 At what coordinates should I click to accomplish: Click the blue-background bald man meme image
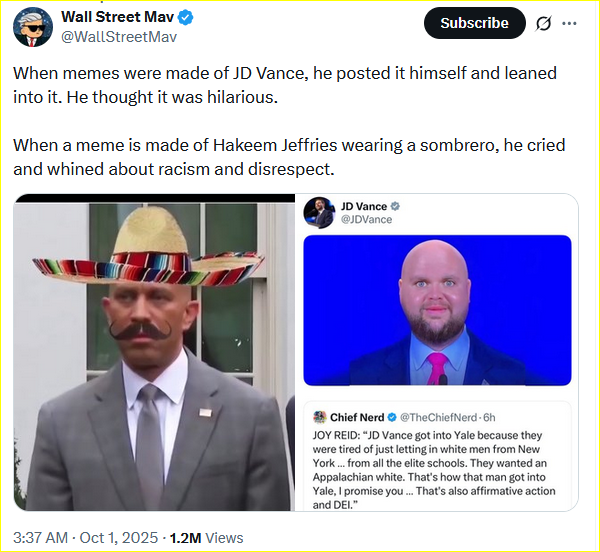[x=438, y=310]
